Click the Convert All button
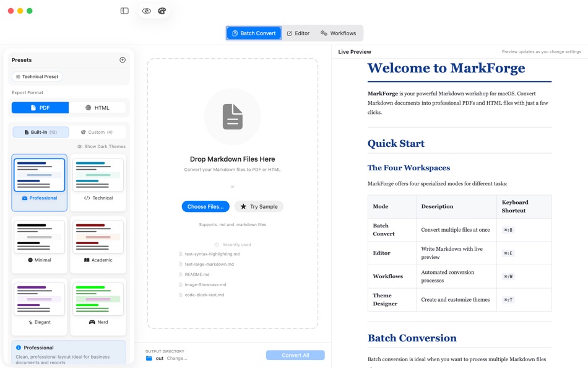Image resolution: width=588 pixels, height=368 pixels. (295, 354)
